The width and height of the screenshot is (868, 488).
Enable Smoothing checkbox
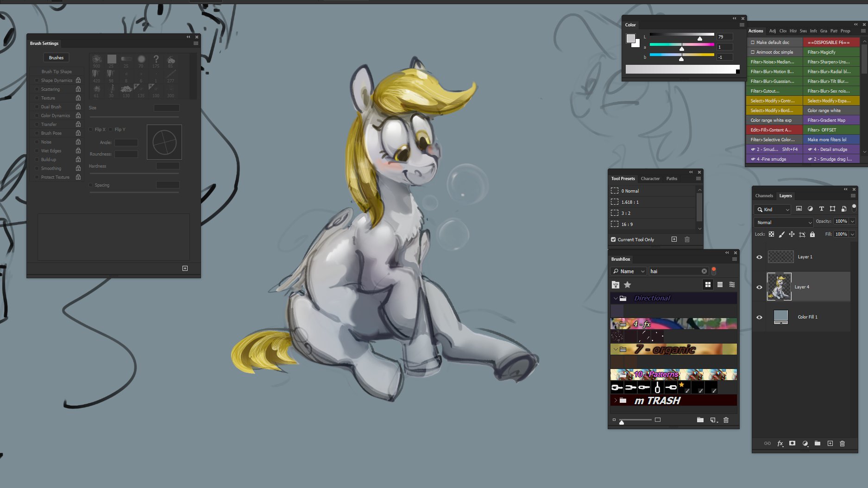pyautogui.click(x=37, y=168)
